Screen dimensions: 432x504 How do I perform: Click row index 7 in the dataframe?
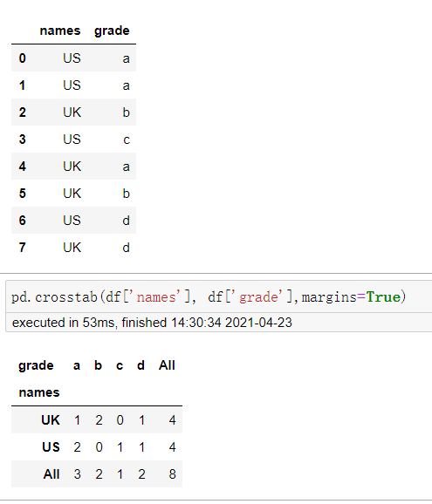(22, 247)
